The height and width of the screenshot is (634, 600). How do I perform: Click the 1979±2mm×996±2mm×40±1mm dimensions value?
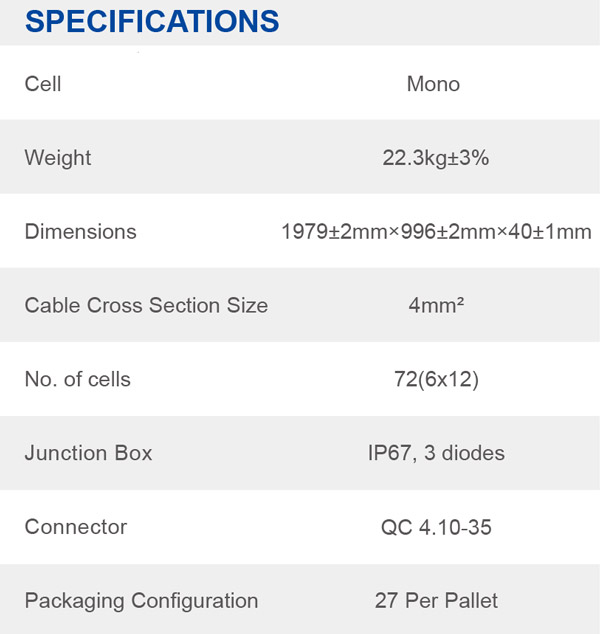point(436,232)
